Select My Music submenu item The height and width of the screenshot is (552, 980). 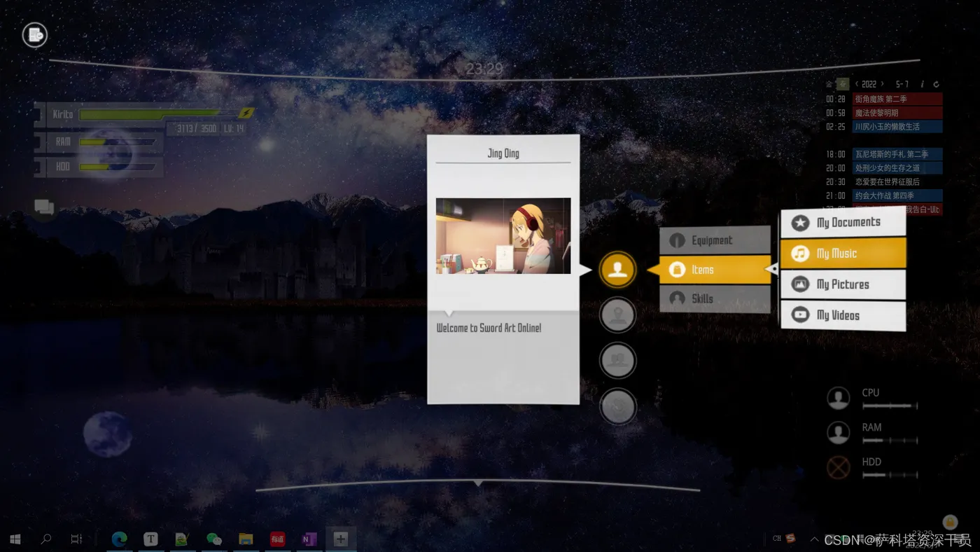[x=843, y=253]
